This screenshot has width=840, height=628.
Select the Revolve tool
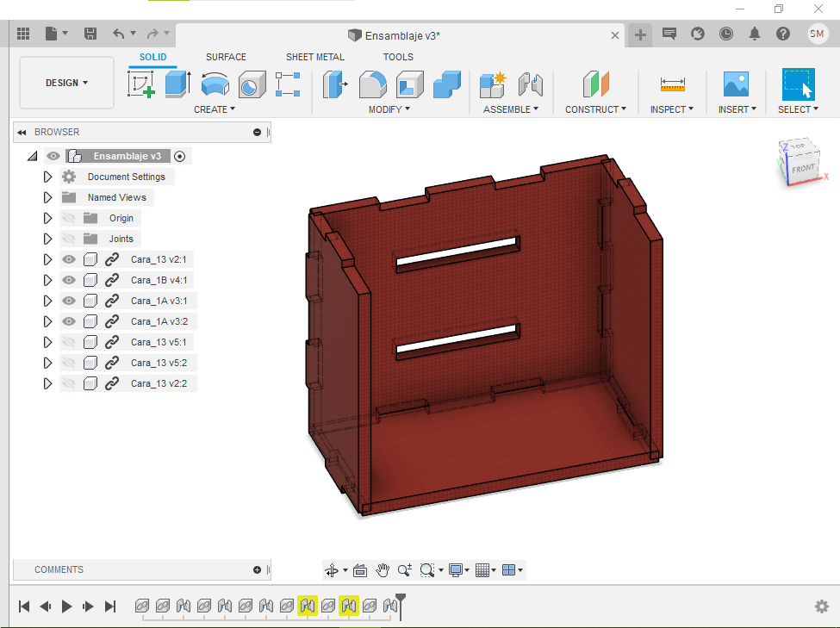coord(215,84)
